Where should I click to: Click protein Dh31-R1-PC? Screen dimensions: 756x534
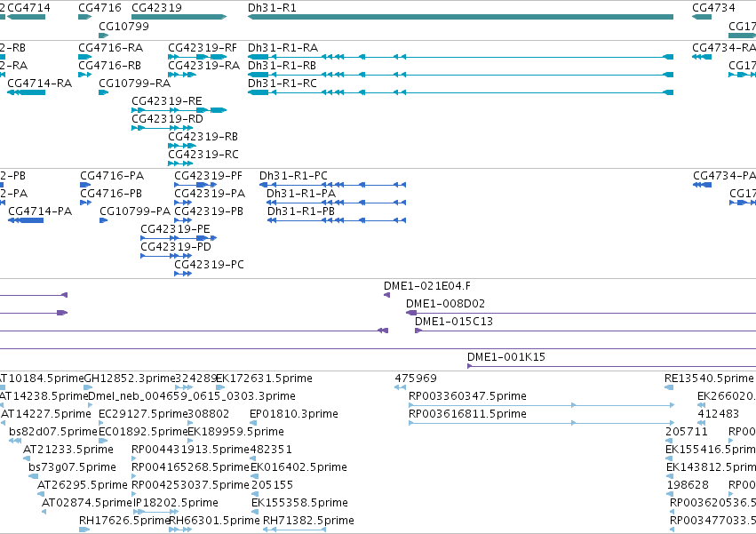tap(294, 176)
